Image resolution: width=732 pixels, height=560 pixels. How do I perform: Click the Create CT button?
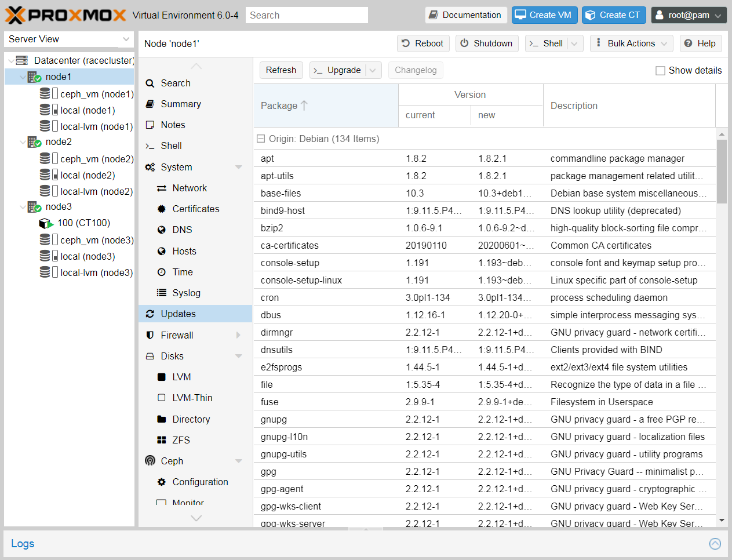click(x=614, y=15)
